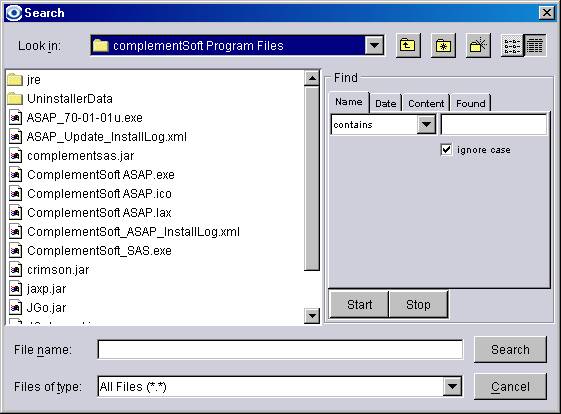Viewport: 561px width, 414px height.
Task: Select ComplementSoft ASAP.exe file name
Action: click(x=101, y=175)
